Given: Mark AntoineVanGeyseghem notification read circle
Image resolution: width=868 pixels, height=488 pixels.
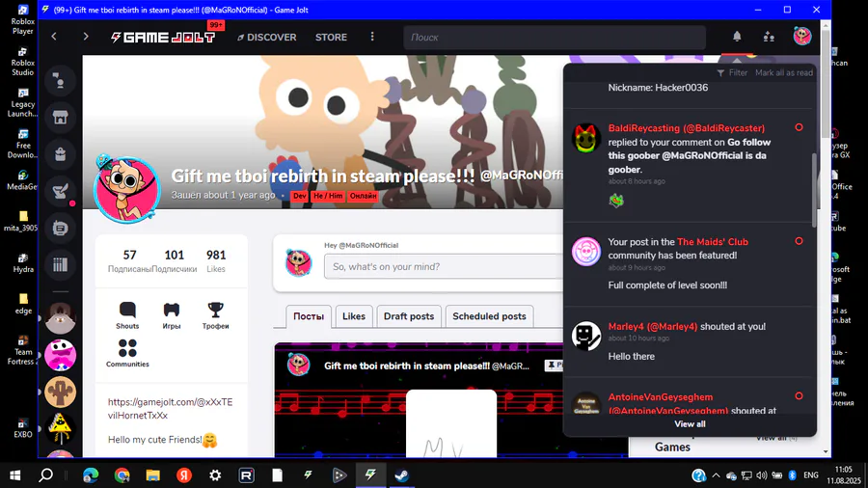Looking at the screenshot, I should point(799,396).
